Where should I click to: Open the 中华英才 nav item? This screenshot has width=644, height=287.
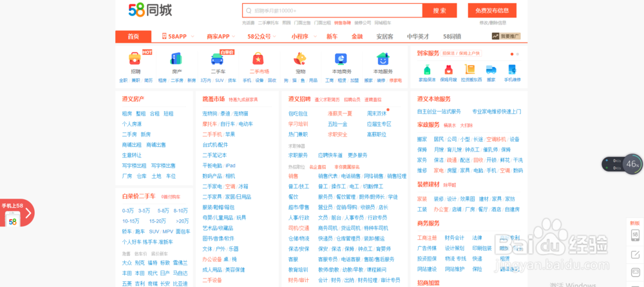click(x=418, y=37)
